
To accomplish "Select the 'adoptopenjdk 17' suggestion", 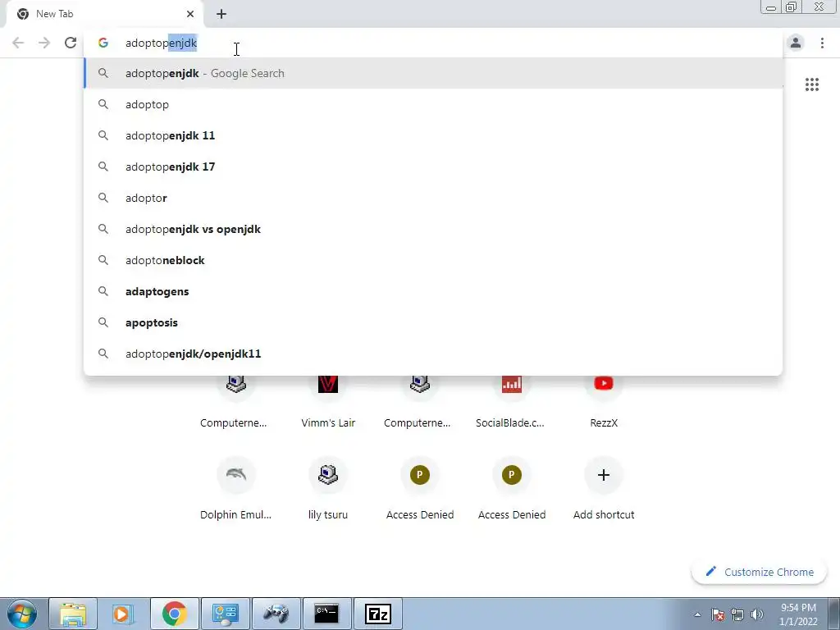I will point(433,167).
